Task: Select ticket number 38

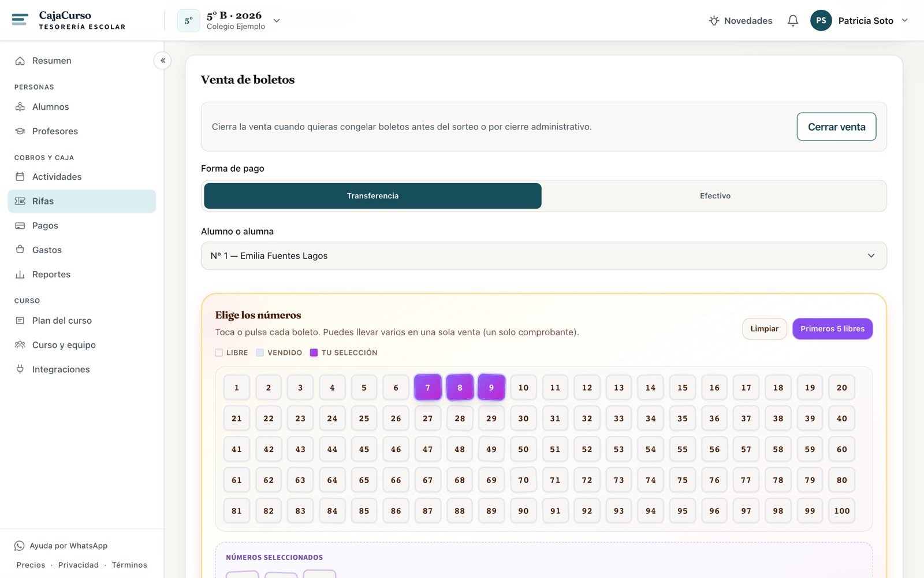Action: pos(778,418)
